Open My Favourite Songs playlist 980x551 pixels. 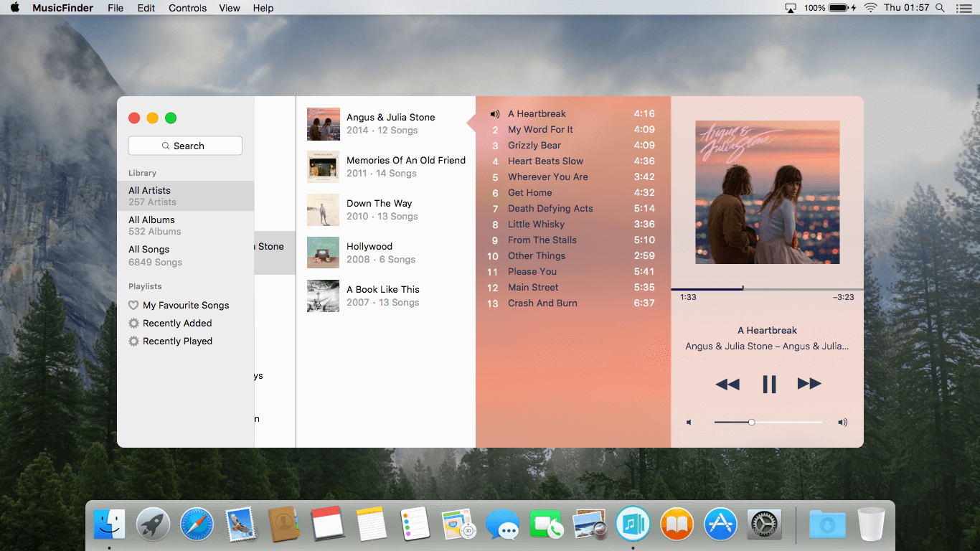point(186,306)
